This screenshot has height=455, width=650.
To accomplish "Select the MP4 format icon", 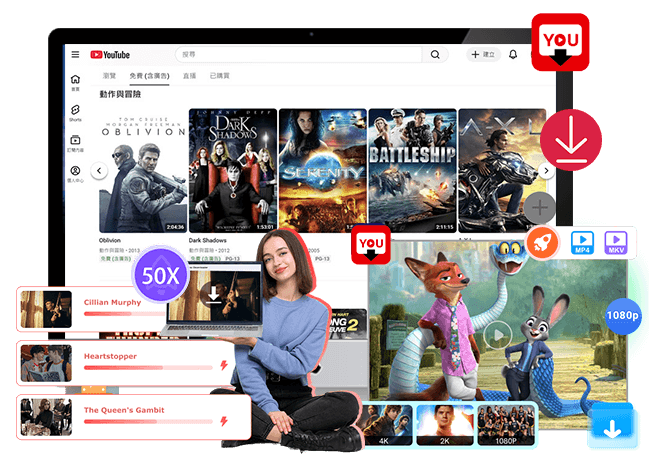I will pyautogui.click(x=582, y=242).
